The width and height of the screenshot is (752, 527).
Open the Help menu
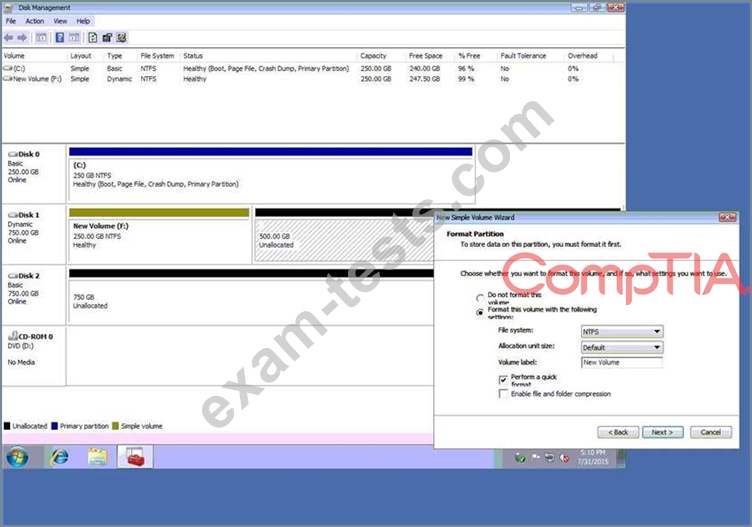(83, 21)
